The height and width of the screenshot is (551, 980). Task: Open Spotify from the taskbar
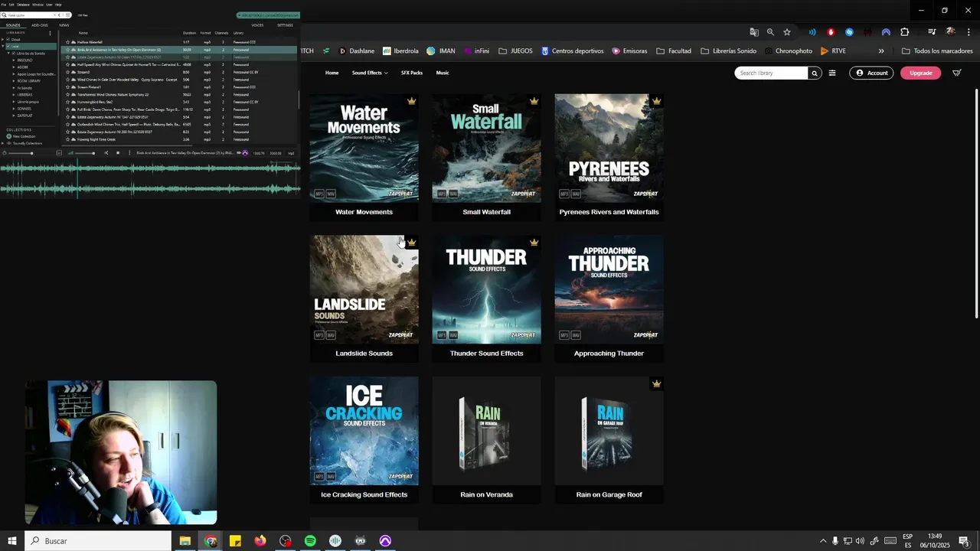tap(310, 541)
